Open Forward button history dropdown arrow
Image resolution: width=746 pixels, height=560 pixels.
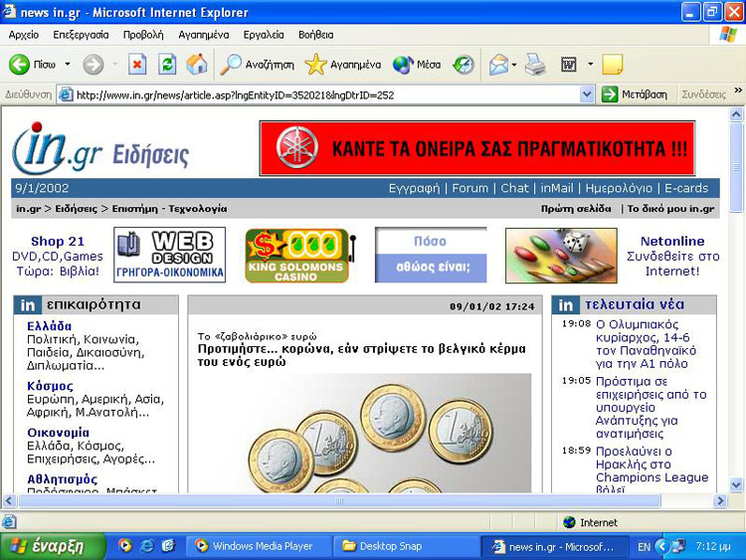pyautogui.click(x=114, y=65)
